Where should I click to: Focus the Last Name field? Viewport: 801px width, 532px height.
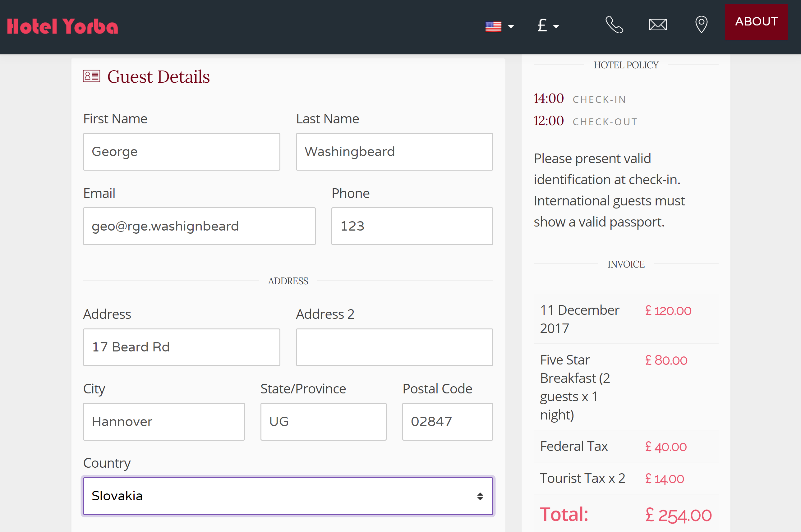tap(394, 152)
